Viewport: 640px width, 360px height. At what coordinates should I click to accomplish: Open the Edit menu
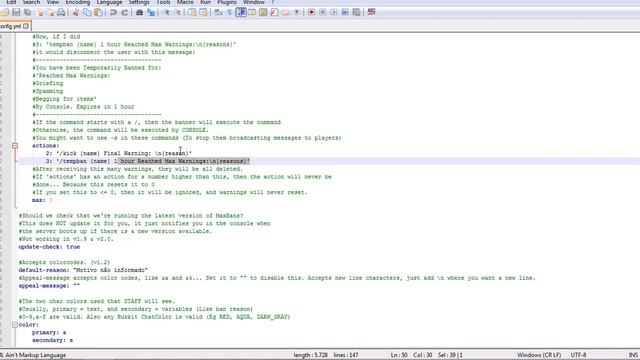pyautogui.click(x=11, y=2)
